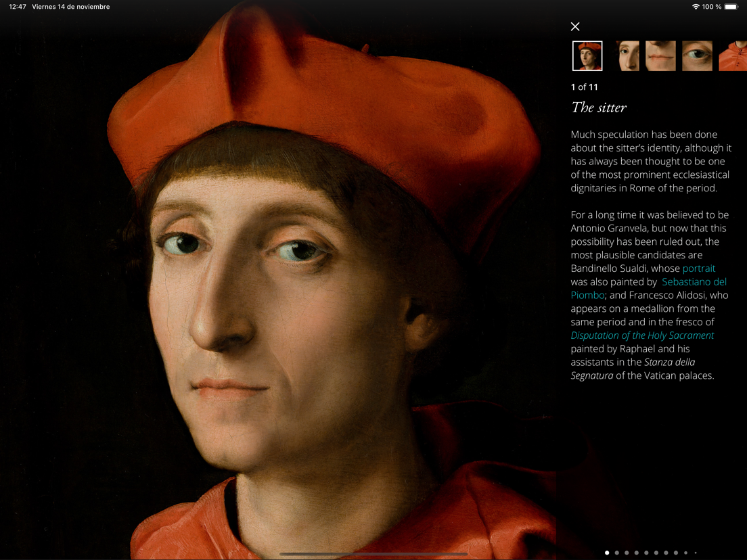Tap the 12:47 clock in status bar
The image size is (747, 560).
click(x=18, y=7)
